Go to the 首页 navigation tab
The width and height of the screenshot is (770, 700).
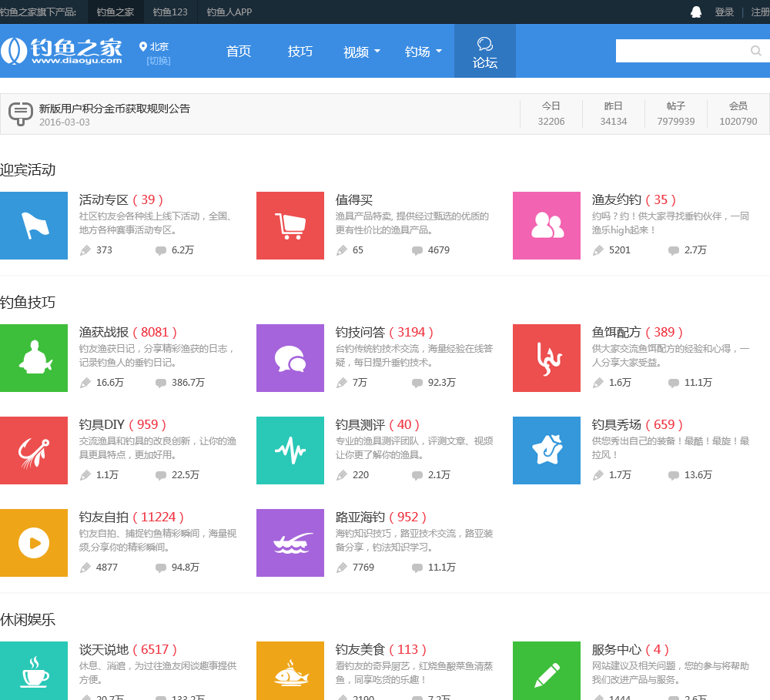point(239,52)
